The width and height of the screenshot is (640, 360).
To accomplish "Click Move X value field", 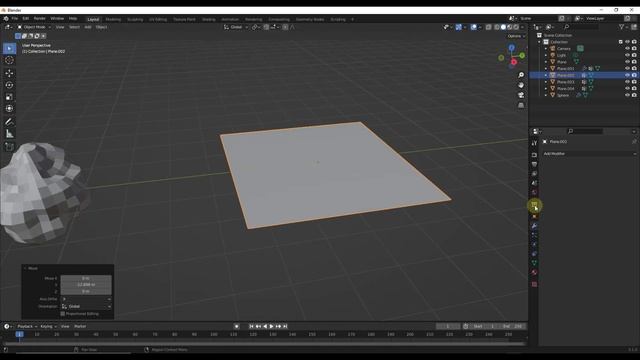I will 86,278.
